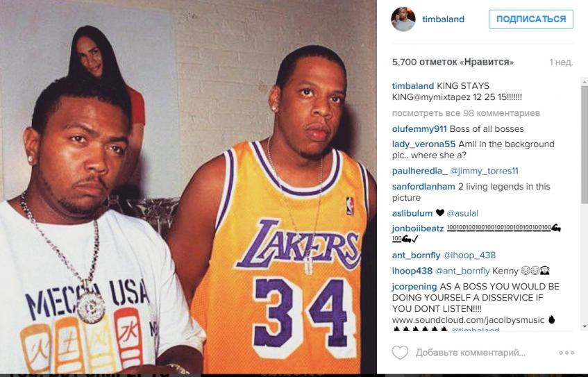
Task: Open timbaland username in the caption
Action: [413, 86]
